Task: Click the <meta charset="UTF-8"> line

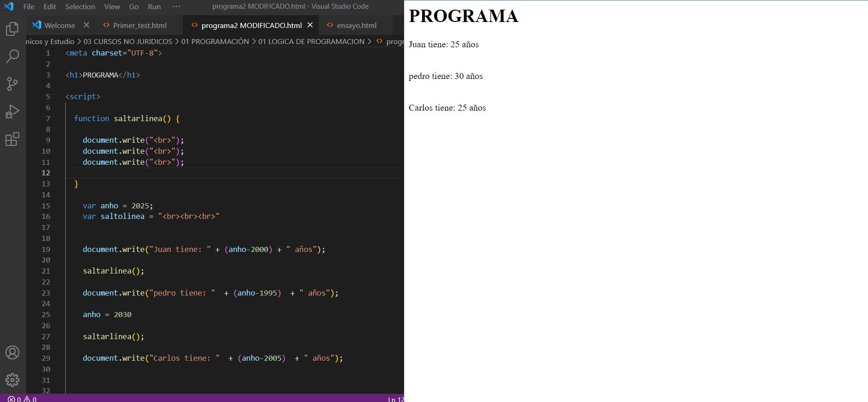Action: (x=114, y=53)
